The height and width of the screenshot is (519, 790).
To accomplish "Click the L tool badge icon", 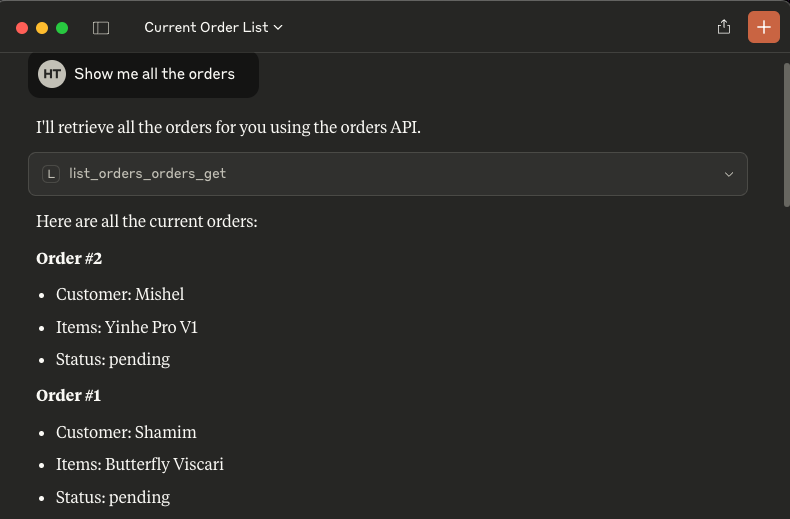I will 51,174.
